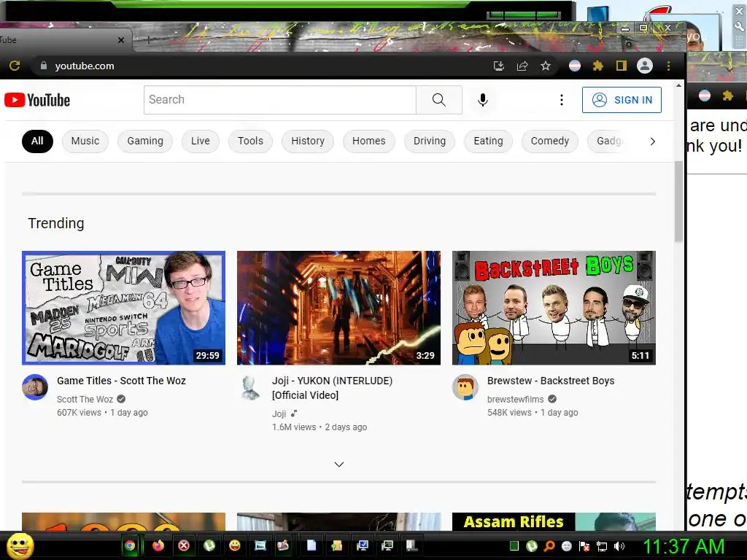
Task: Click Joji channel avatar
Action: [250, 387]
